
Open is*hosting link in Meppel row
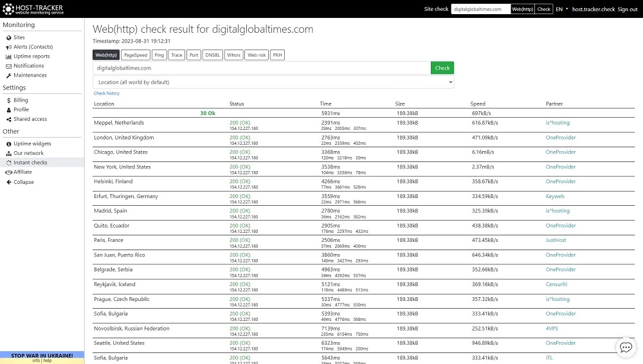click(557, 123)
